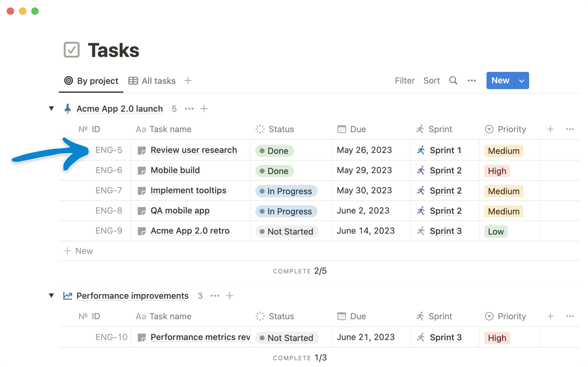The height and width of the screenshot is (367, 588).
Task: Click the Tasks page checkbox icon
Action: pyautogui.click(x=72, y=50)
